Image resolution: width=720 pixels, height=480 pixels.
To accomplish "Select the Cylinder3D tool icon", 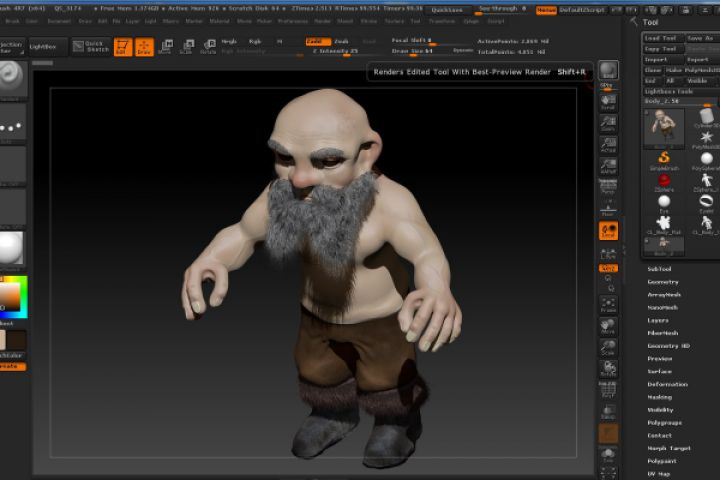I will (x=706, y=118).
